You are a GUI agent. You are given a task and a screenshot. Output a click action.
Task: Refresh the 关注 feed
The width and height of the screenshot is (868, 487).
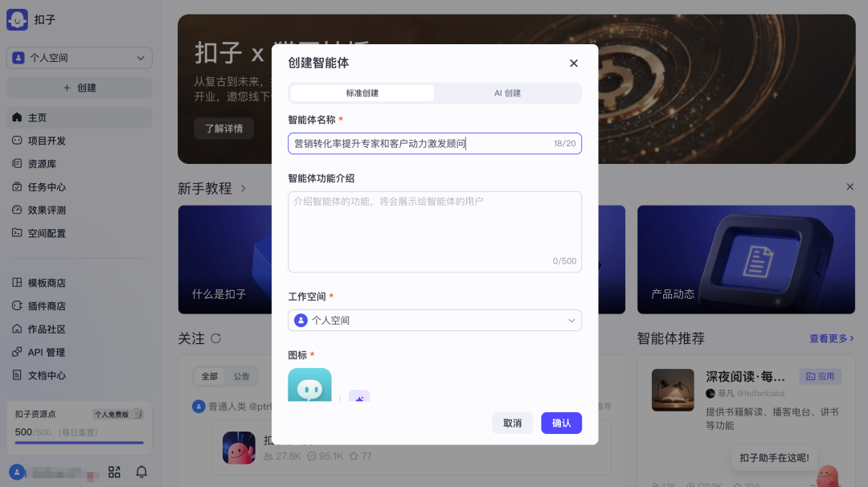click(215, 338)
